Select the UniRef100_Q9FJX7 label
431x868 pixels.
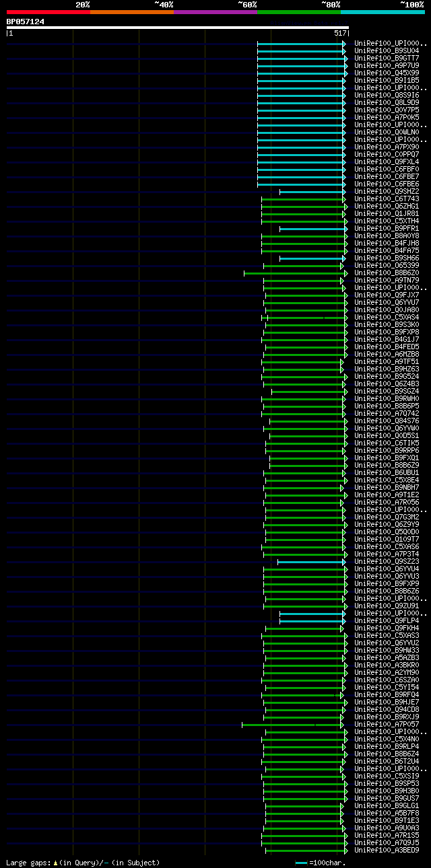387,295
